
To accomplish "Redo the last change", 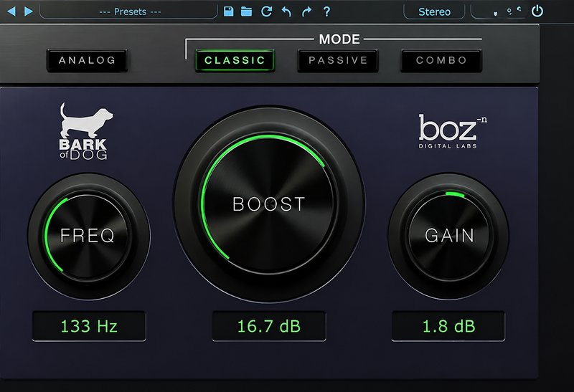I will 306,11.
